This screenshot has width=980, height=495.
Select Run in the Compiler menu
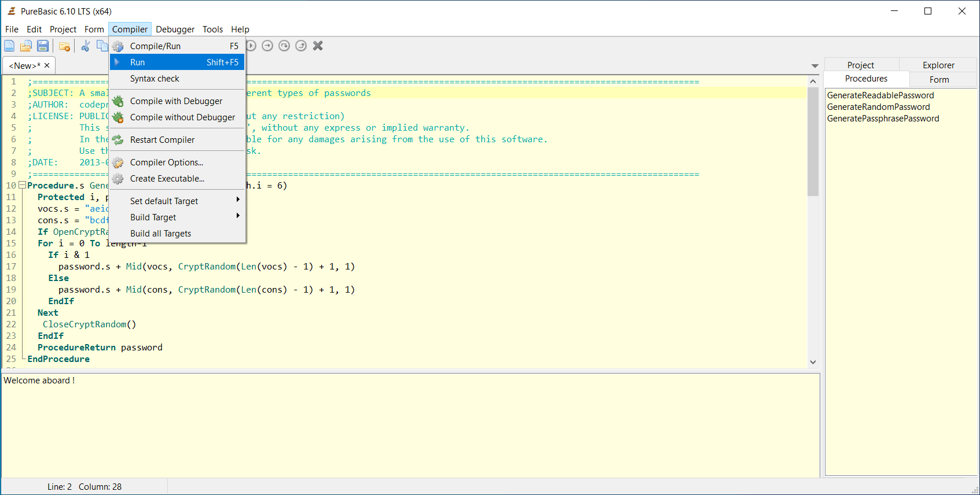(x=178, y=62)
